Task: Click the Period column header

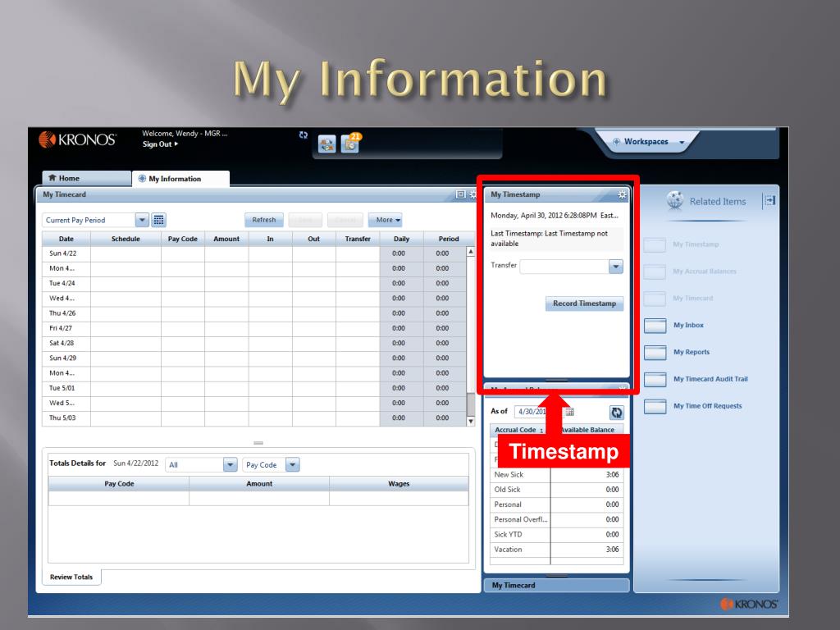Action: click(449, 239)
